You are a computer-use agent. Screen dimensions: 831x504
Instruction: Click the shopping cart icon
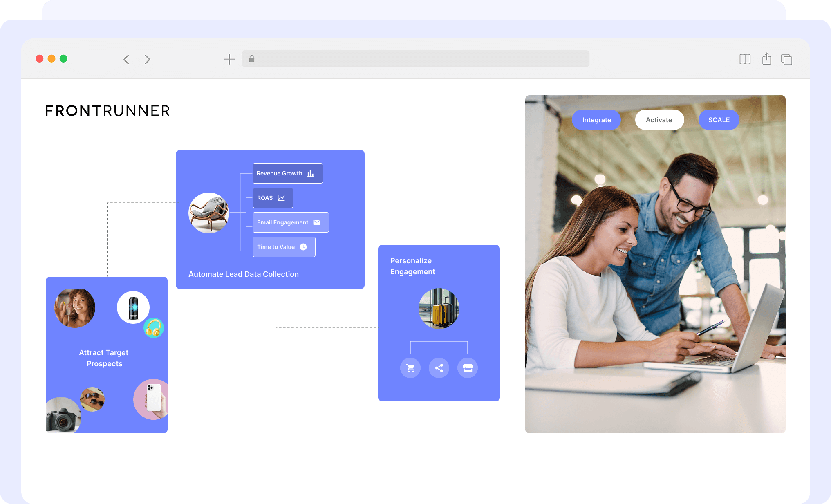[x=410, y=368]
